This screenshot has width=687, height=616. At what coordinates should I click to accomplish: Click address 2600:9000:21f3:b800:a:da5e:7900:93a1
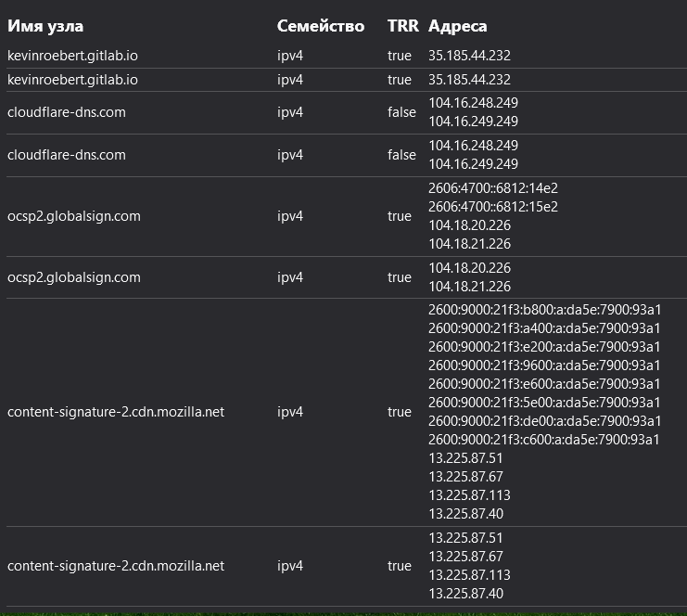click(544, 310)
